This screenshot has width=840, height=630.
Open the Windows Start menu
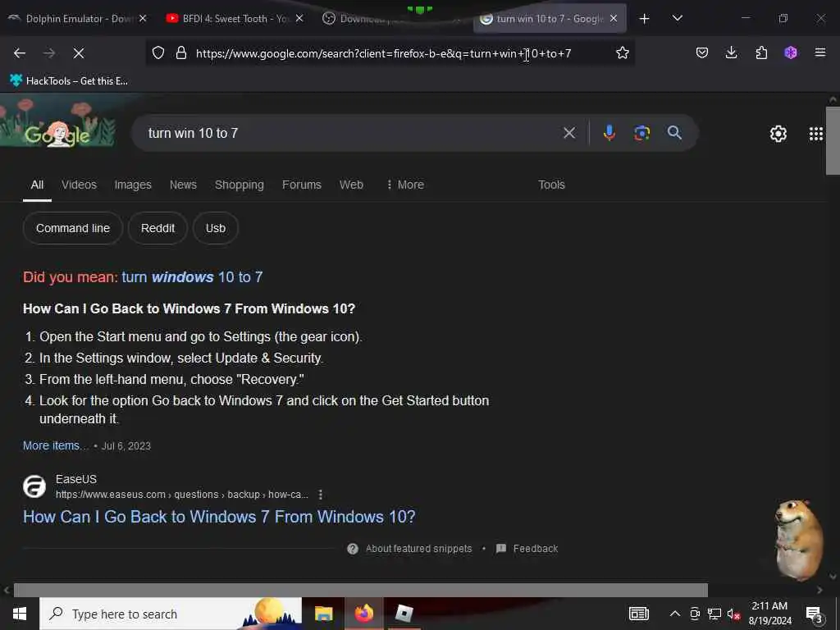[20, 614]
